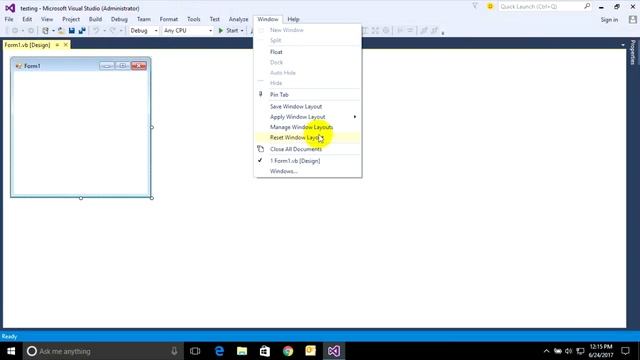This screenshot has height=360, width=640.
Task: Expand the Start button dropdown arrow
Action: click(242, 31)
